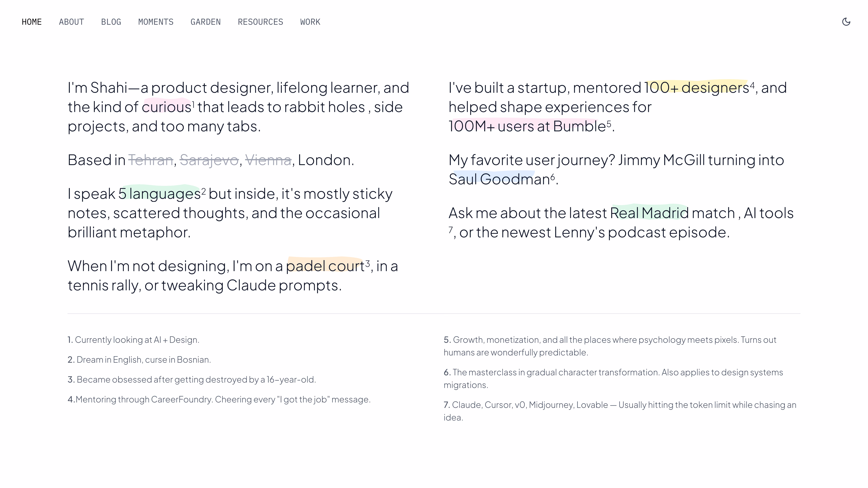The width and height of the screenshot is (868, 488).
Task: Visit the GARDEN page
Action: coord(206,22)
